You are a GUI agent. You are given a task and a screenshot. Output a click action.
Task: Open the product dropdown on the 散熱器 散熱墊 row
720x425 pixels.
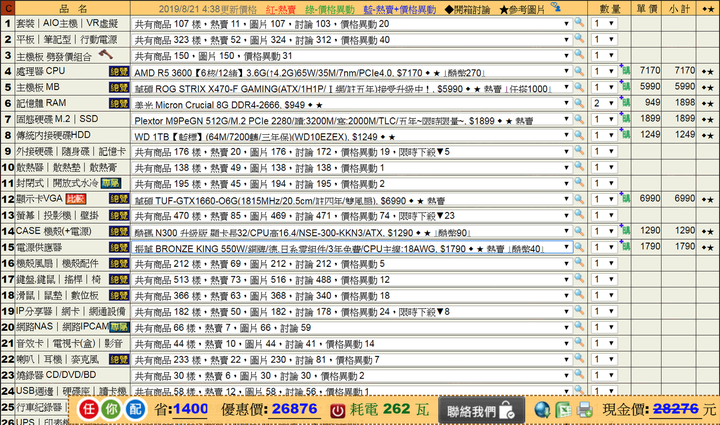[352, 168]
